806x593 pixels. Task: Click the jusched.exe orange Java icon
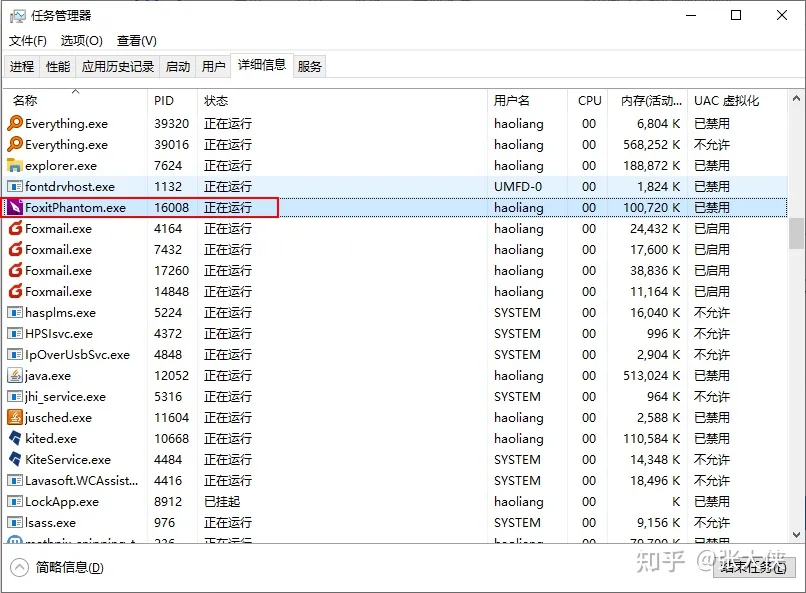tap(15, 417)
